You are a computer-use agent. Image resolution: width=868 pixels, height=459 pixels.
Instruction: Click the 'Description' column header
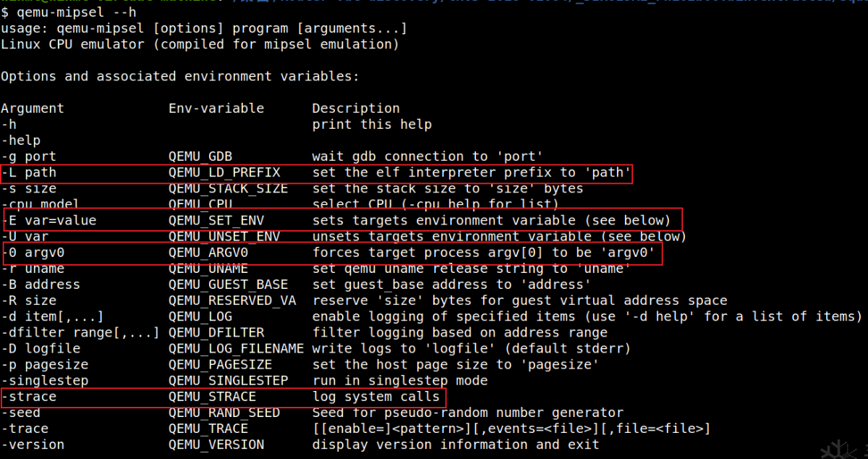(356, 109)
